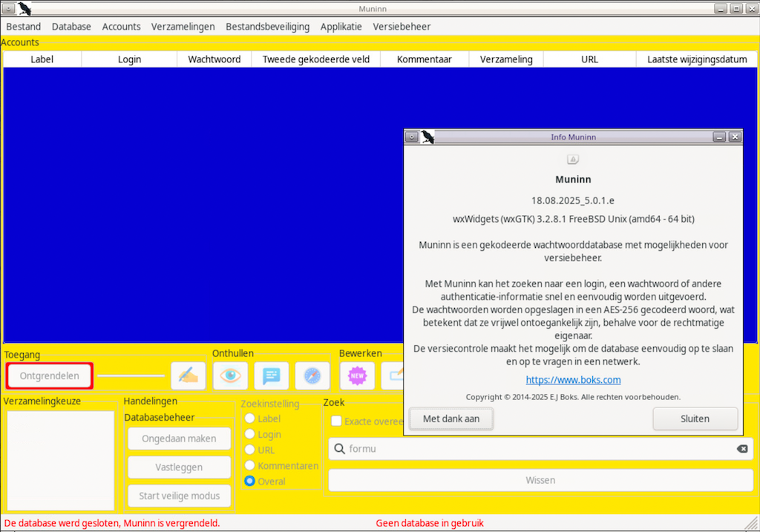Click the URL column header

point(589,59)
